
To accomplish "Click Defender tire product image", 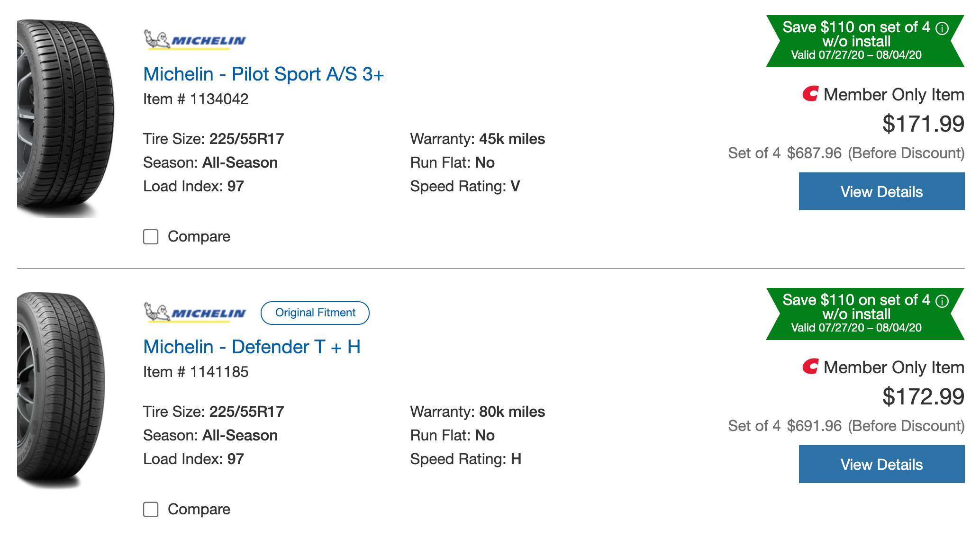I will click(62, 391).
